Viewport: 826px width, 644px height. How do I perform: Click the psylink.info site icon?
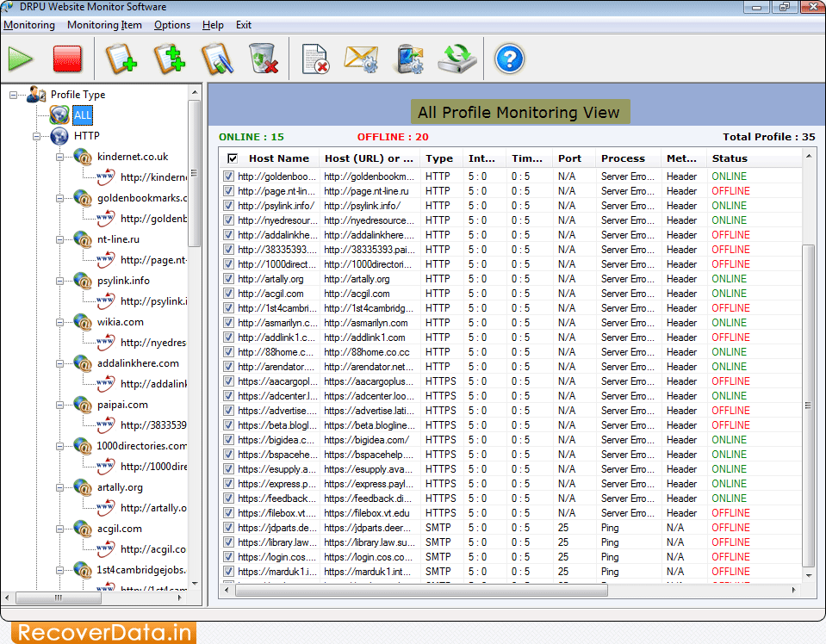coord(83,281)
